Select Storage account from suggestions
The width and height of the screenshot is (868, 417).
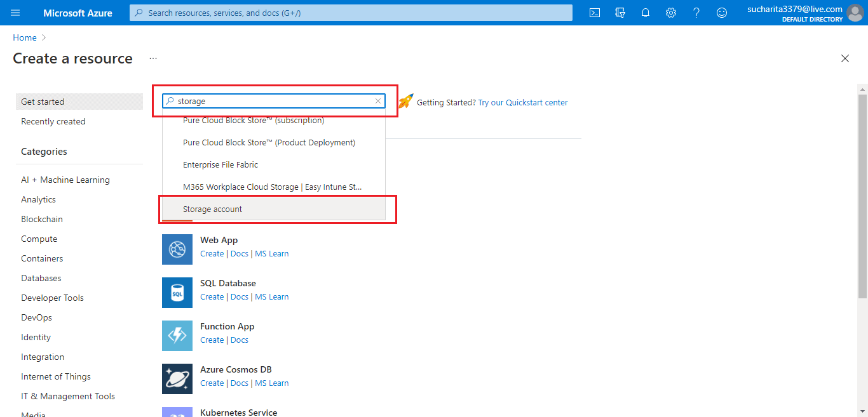click(x=213, y=209)
